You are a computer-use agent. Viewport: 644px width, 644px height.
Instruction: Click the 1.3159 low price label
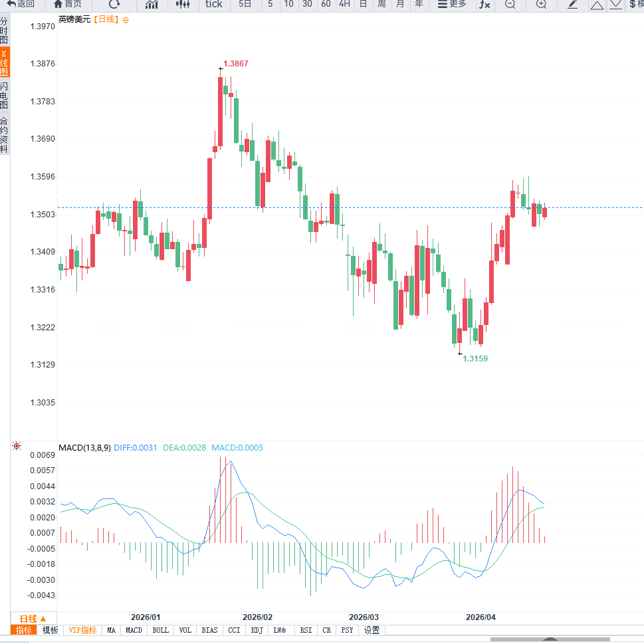(x=475, y=359)
